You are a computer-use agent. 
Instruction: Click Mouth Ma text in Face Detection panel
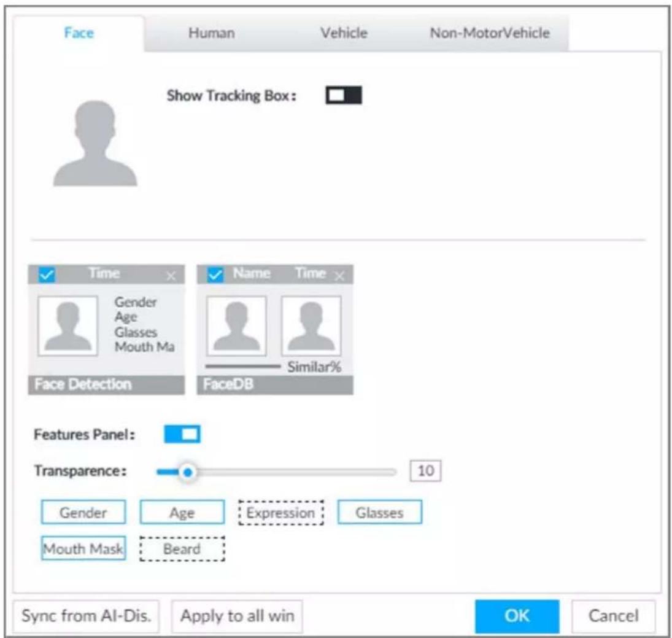(144, 347)
